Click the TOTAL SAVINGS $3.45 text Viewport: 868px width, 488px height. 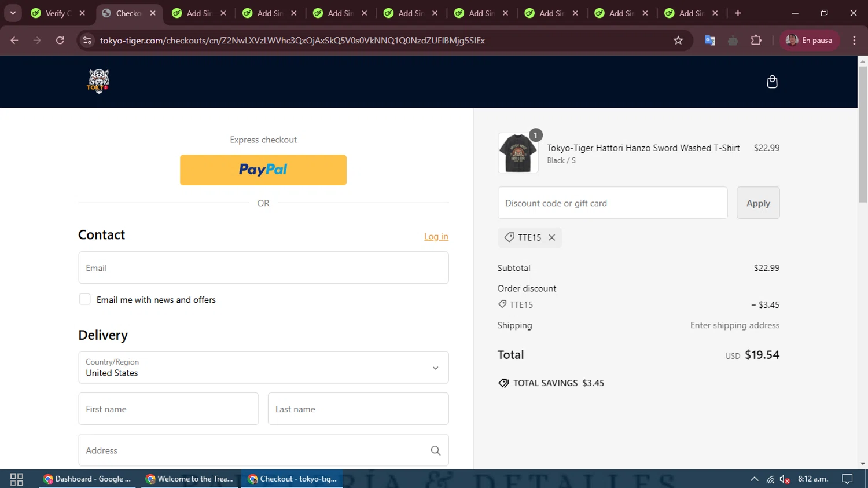coord(558,383)
